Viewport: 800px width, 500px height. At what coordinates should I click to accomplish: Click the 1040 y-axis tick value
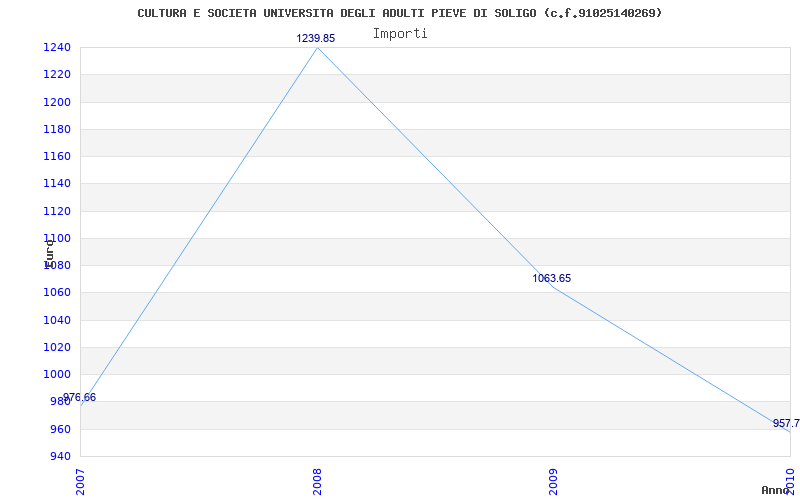click(57, 320)
